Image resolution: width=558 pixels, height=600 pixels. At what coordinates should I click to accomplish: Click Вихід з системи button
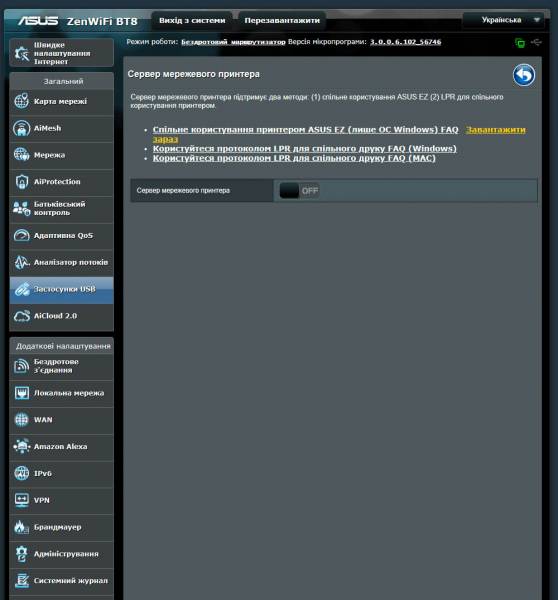[x=192, y=21]
